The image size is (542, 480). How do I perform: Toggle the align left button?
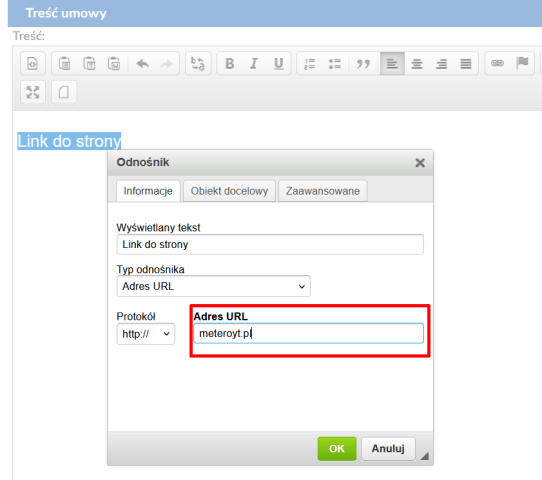tap(392, 64)
